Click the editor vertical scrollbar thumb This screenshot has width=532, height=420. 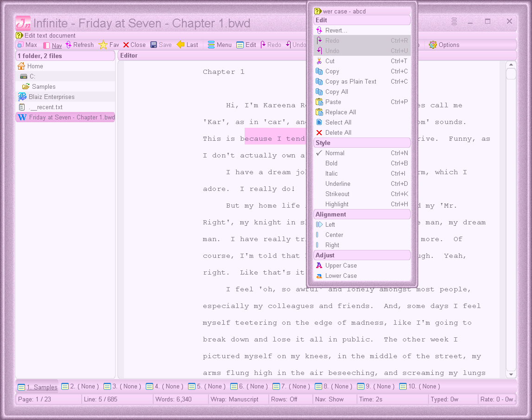511,74
